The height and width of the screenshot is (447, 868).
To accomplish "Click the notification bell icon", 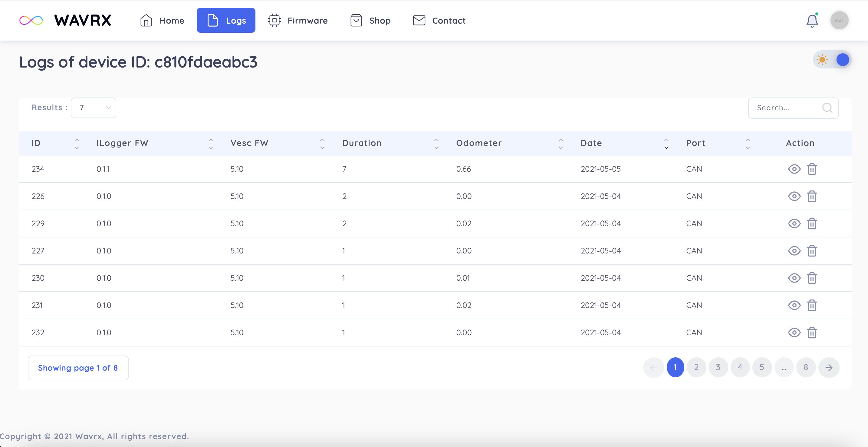I will (x=812, y=21).
